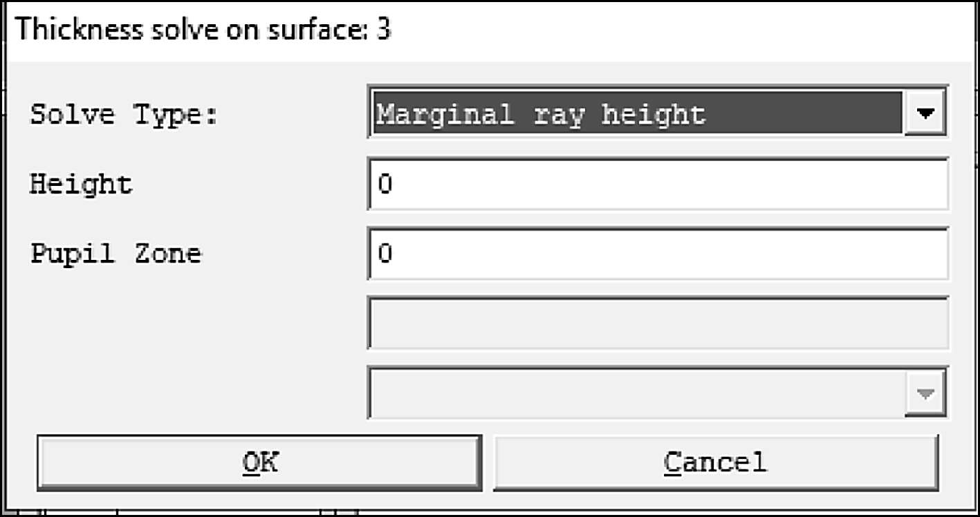The height and width of the screenshot is (517, 980).
Task: Click the disabled dropdown arrow above Cancel
Action: tap(925, 393)
